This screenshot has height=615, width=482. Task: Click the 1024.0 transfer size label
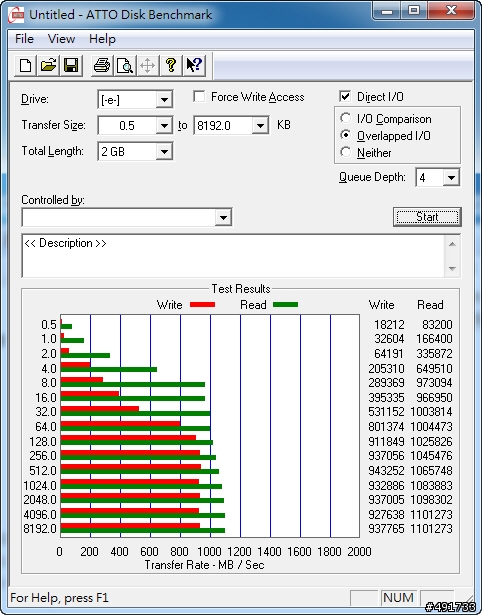(x=40, y=486)
